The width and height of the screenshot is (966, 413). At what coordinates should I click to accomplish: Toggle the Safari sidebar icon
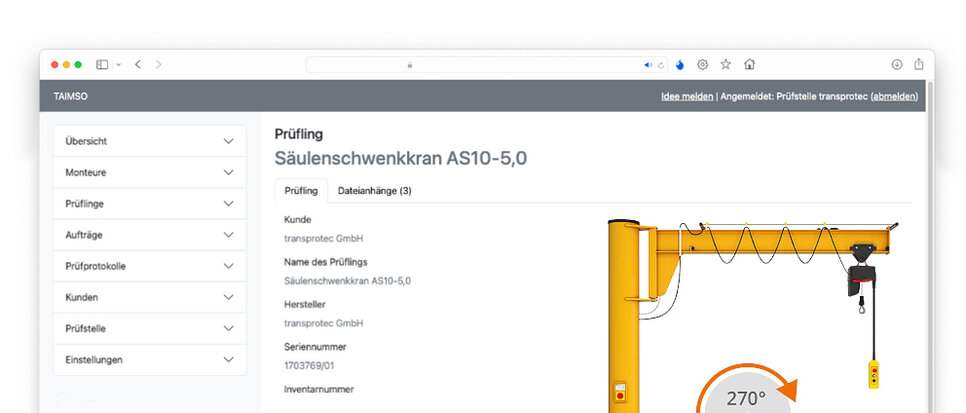click(102, 65)
